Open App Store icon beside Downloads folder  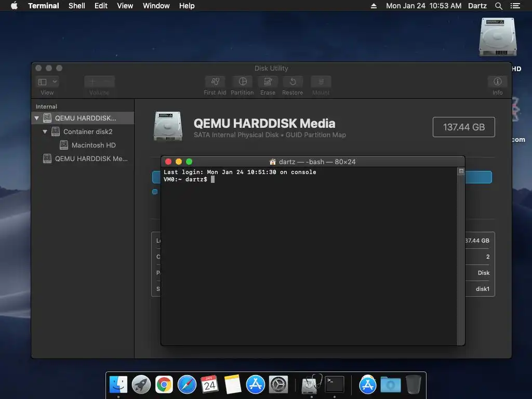[367, 385]
